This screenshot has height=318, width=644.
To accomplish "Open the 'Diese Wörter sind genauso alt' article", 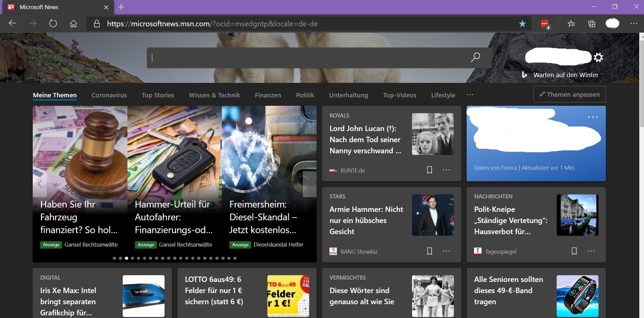I will (x=361, y=296).
